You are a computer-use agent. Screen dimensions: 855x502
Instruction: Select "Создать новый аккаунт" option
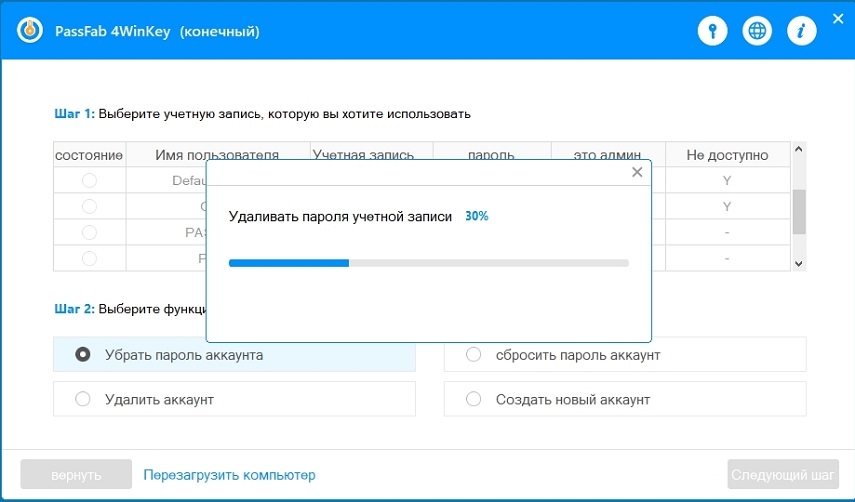474,400
